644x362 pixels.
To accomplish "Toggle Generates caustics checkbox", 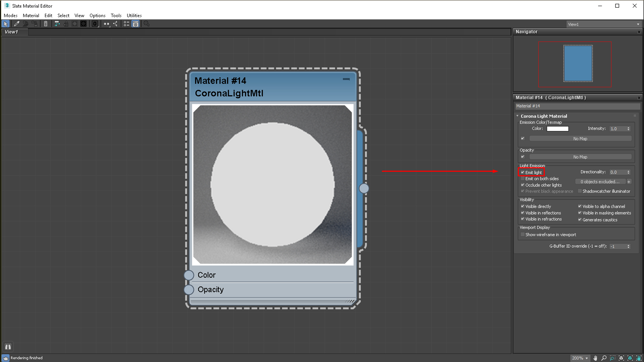I will [580, 220].
